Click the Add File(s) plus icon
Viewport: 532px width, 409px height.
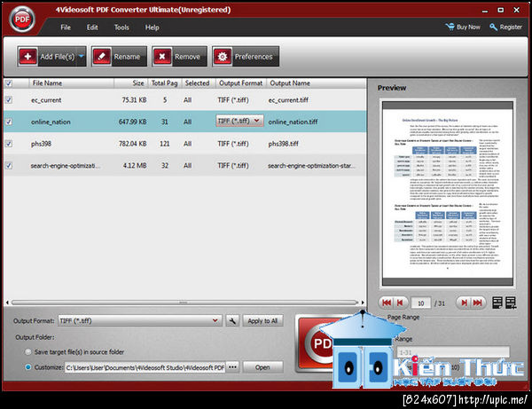click(x=27, y=57)
